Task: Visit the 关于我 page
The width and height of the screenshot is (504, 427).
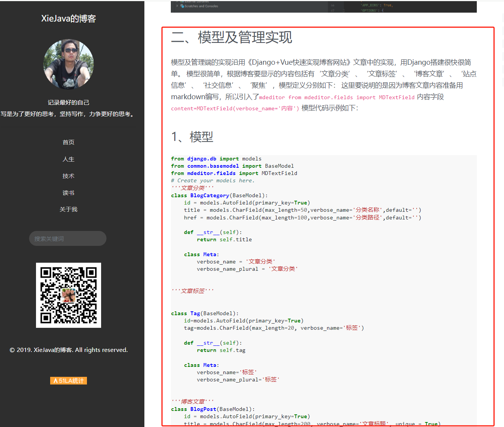Action: (69, 209)
